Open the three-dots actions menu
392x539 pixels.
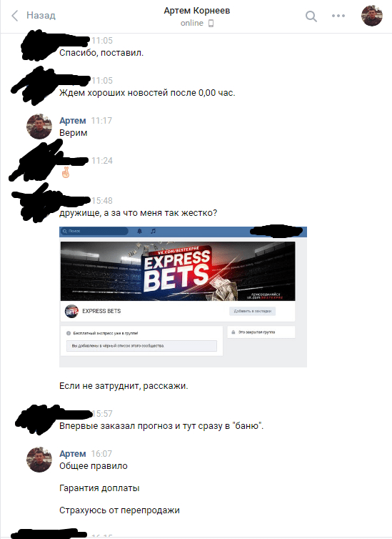click(x=338, y=16)
